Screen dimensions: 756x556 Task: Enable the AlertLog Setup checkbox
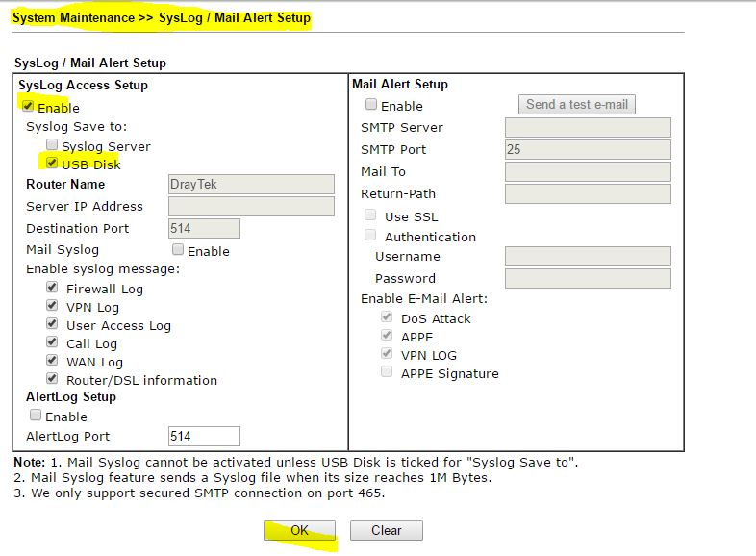36,416
